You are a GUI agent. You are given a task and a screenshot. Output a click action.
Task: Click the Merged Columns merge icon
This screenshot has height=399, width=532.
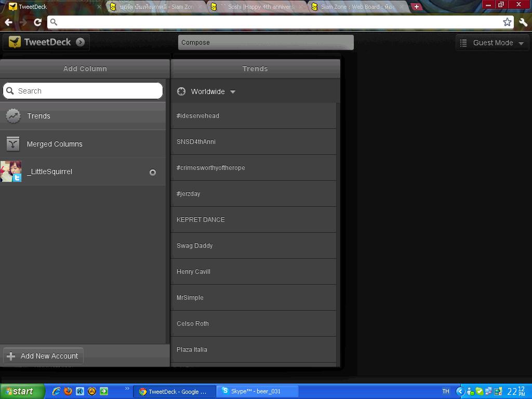click(x=13, y=144)
